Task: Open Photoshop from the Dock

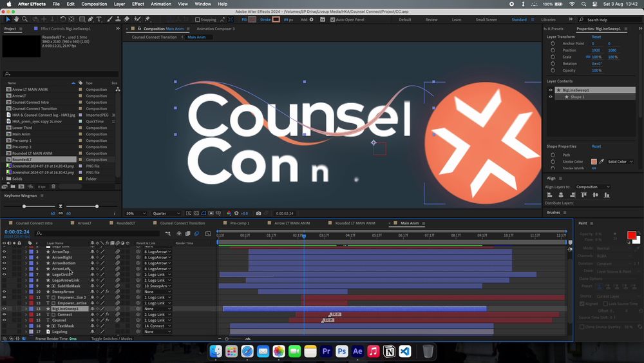Action: coord(342,351)
